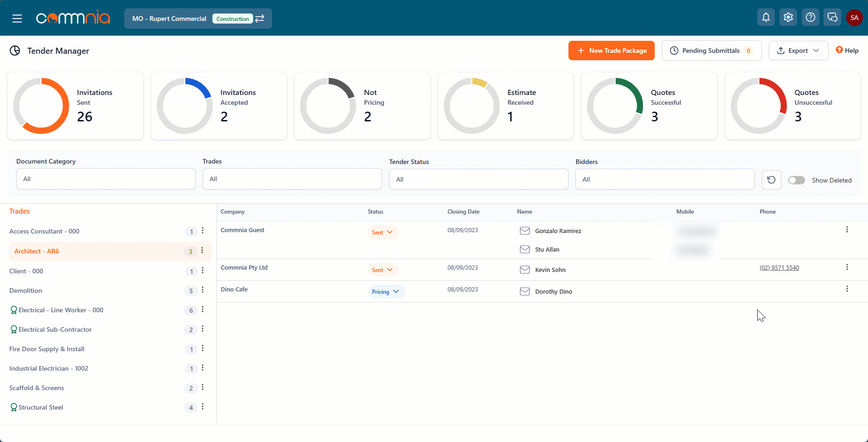Open the kebab menu for Electrical Sub-Contractor
Viewport: 868px width, 442px height.
(x=203, y=329)
